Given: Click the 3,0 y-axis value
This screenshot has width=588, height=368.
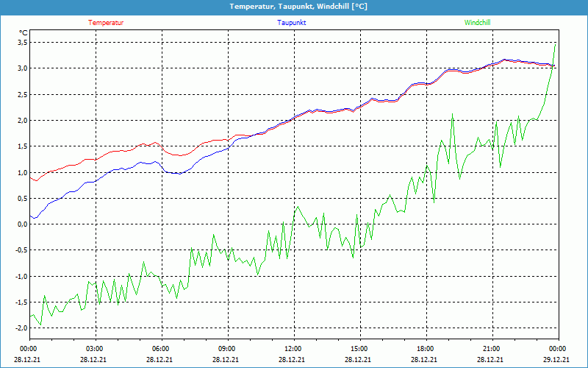Looking at the screenshot, I should pos(23,68).
